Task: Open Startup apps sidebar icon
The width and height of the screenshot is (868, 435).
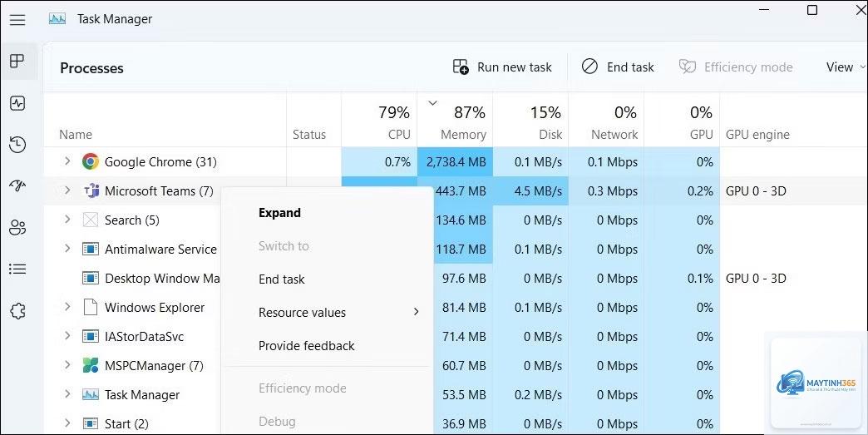Action: [x=17, y=185]
